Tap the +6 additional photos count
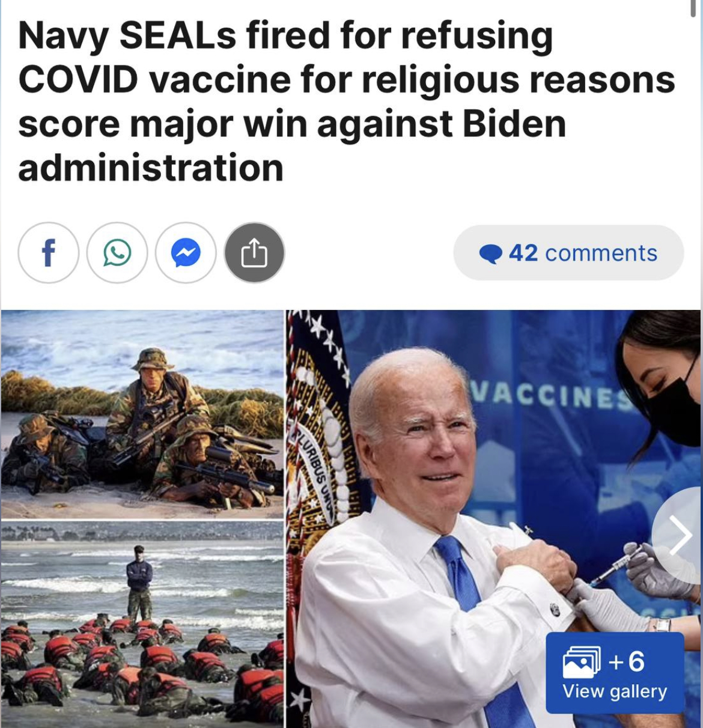This screenshot has height=728, width=703. coord(627,661)
